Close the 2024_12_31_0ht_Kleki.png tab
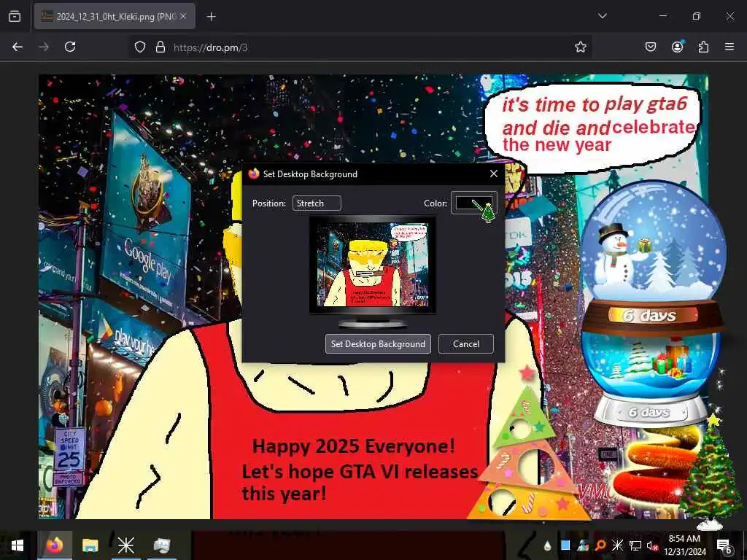This screenshot has width=747, height=560. tap(183, 16)
